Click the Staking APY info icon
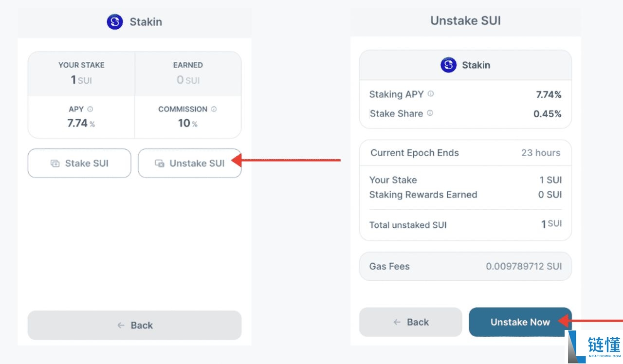Screen dimensions: 623x364 431,94
